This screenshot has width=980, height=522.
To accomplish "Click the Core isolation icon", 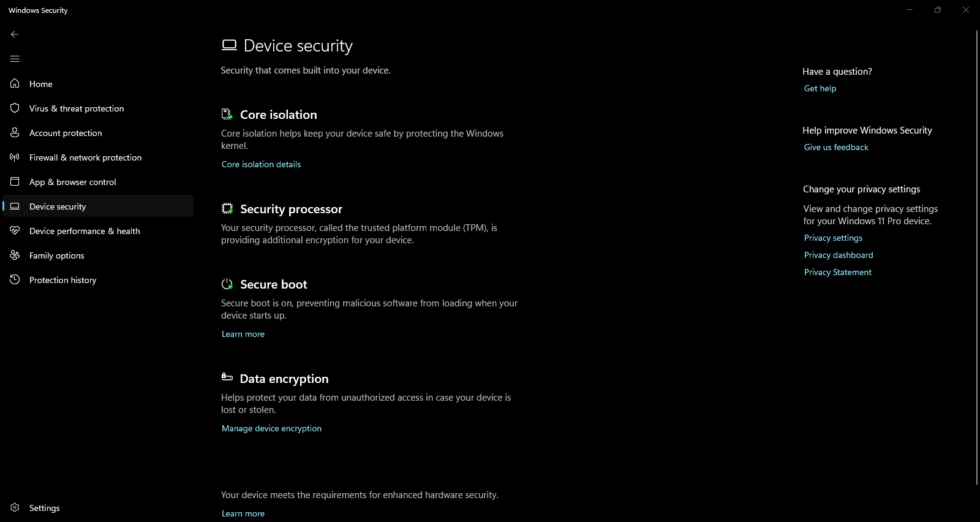I will [227, 114].
